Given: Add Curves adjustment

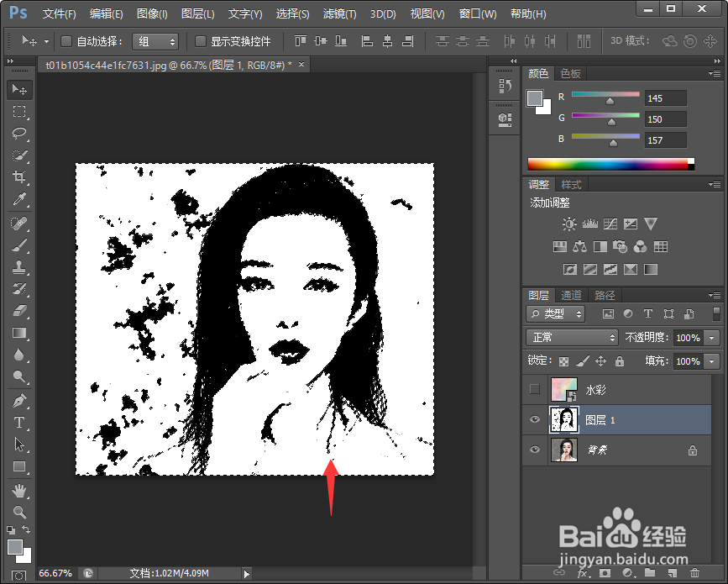Looking at the screenshot, I should click(610, 224).
